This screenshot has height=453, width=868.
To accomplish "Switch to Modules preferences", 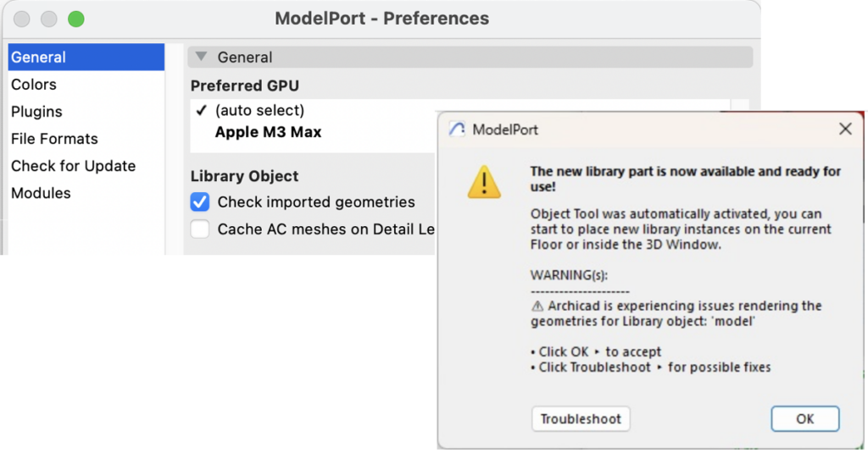I will tap(41, 193).
